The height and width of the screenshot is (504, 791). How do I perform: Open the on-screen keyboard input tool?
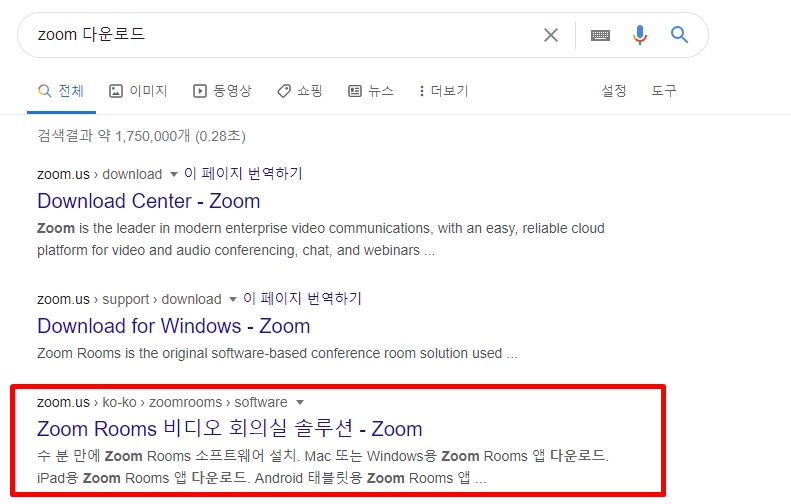click(600, 35)
